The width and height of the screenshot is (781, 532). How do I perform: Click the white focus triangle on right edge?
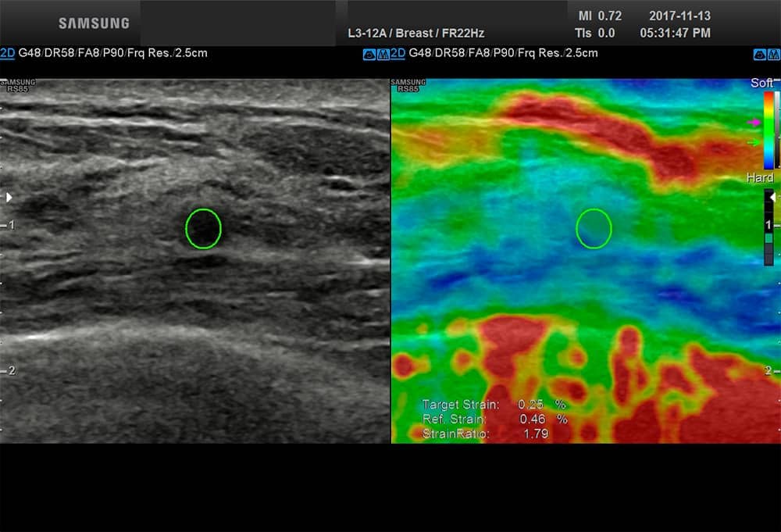tap(773, 199)
